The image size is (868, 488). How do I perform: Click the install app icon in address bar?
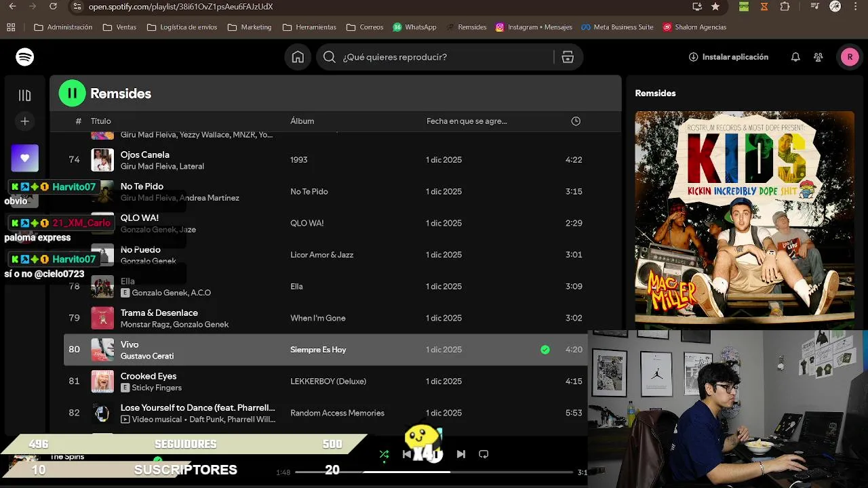[x=696, y=6]
